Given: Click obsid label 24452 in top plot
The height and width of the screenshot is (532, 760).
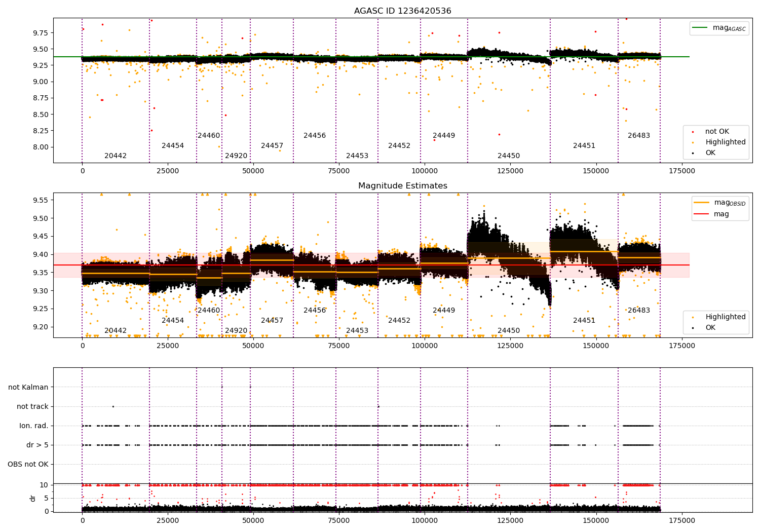Looking at the screenshot, I should click(x=399, y=146).
